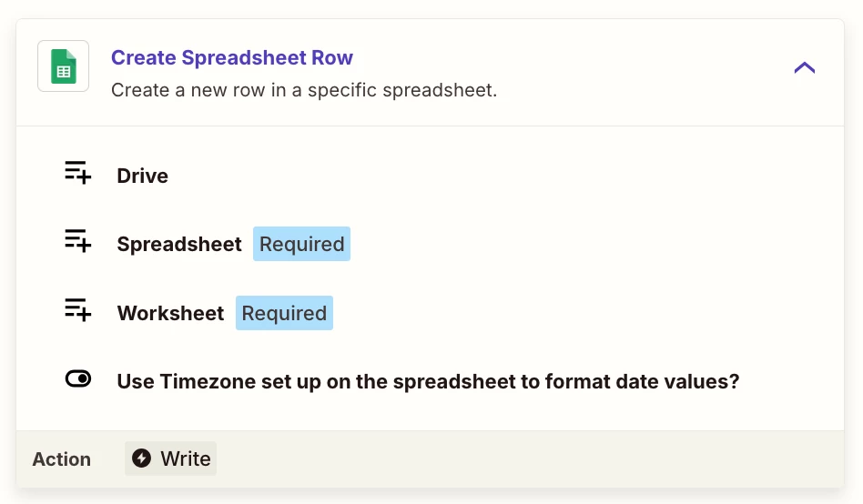This screenshot has height=504, width=863.
Task: Select the Spreadsheet field label
Action: tap(179, 245)
